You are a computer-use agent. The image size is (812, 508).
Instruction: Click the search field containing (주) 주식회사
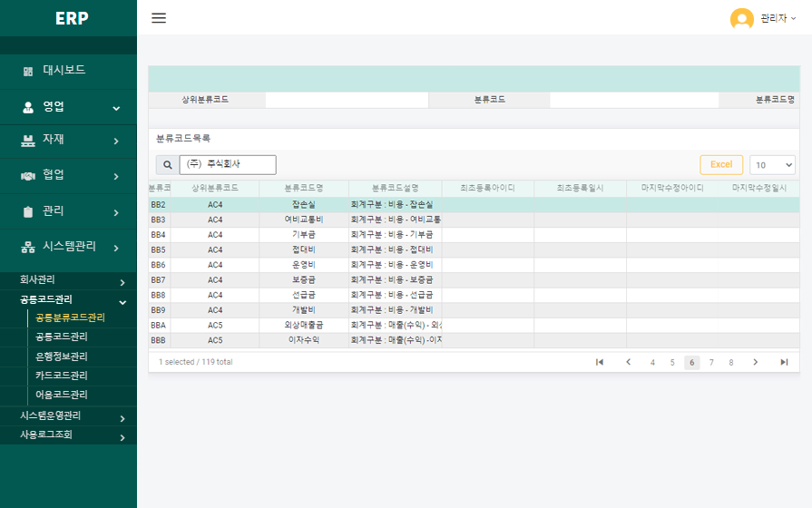[228, 165]
